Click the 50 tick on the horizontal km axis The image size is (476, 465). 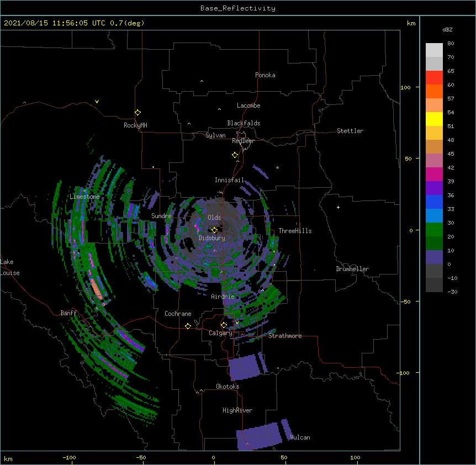[x=284, y=457]
